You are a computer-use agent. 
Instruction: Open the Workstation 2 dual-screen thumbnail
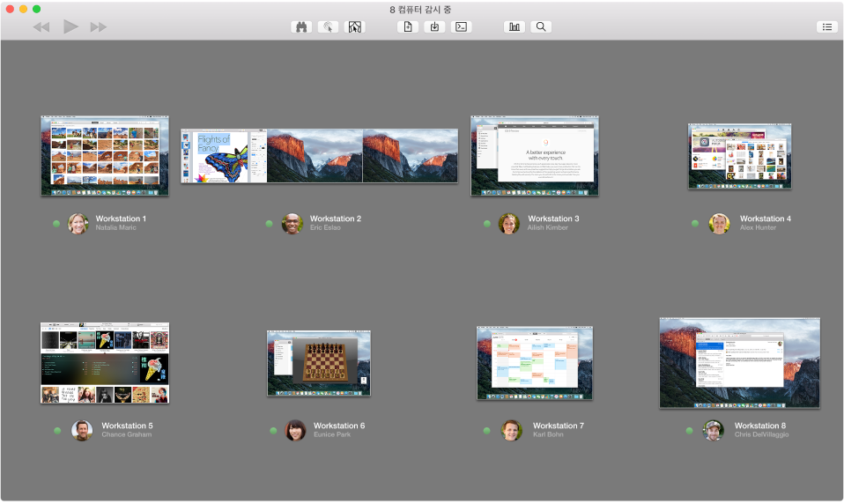[x=319, y=156]
